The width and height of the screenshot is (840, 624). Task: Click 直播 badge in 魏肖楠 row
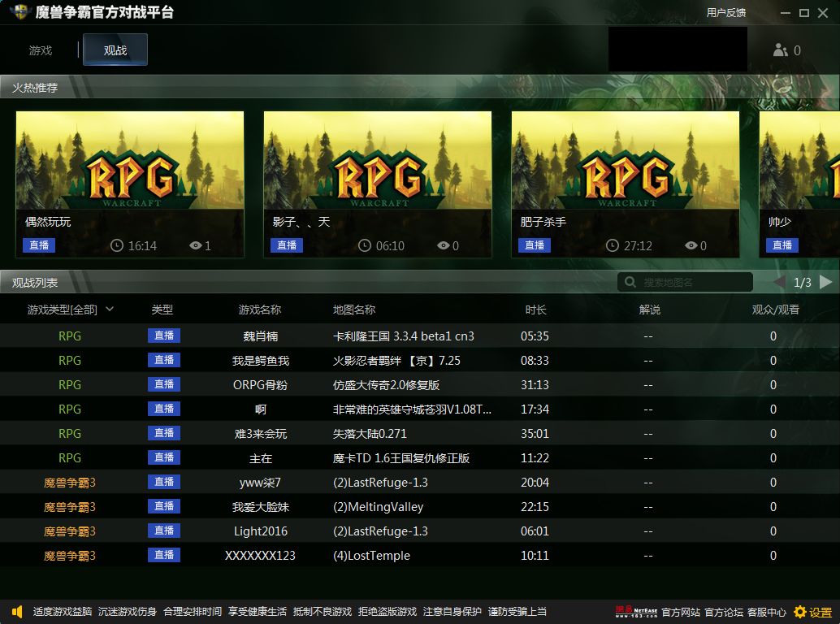[x=164, y=336]
